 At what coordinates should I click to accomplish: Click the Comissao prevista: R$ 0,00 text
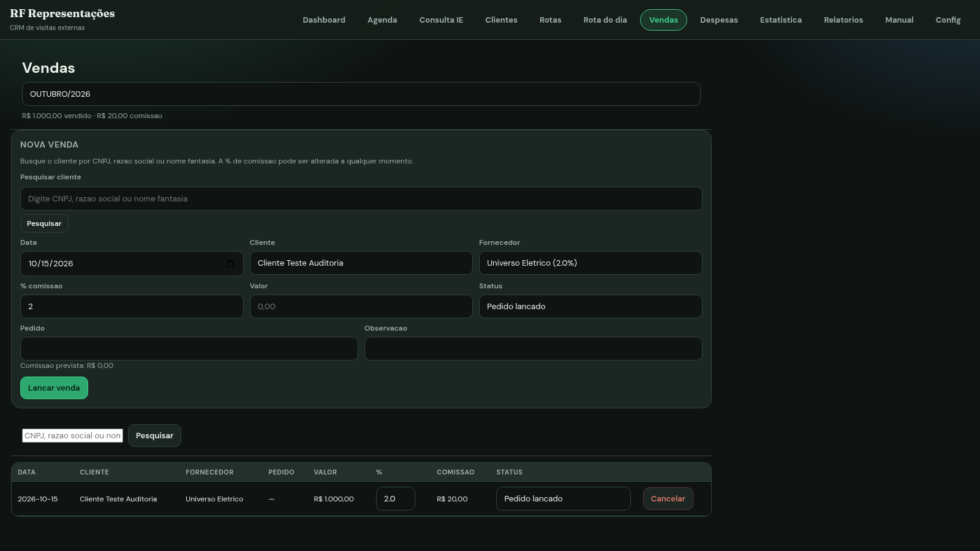click(x=67, y=366)
